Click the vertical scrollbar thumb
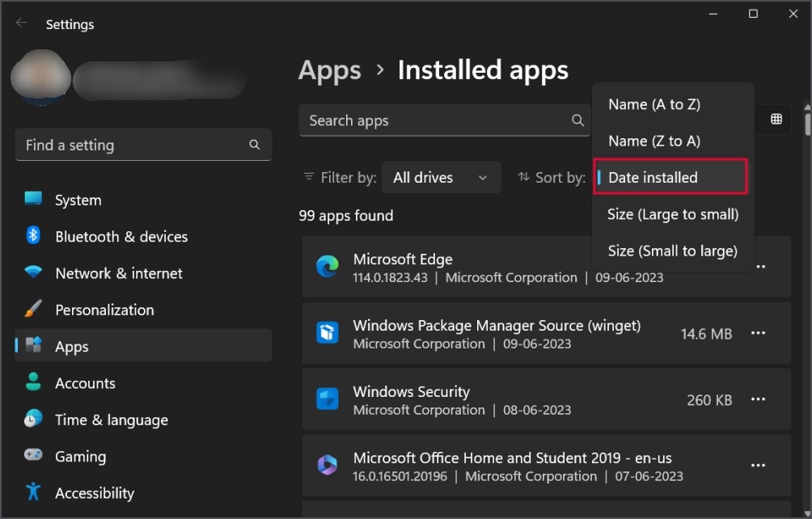The height and width of the screenshot is (519, 812). point(807,124)
